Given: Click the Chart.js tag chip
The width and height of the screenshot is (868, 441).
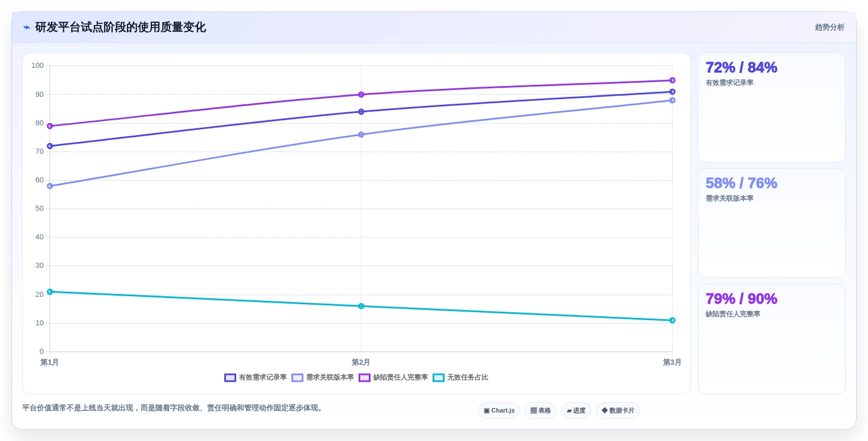Looking at the screenshot, I should coord(499,411).
